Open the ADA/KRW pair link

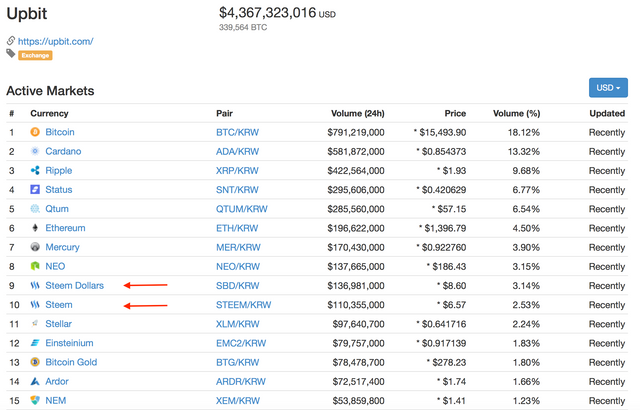coord(238,151)
